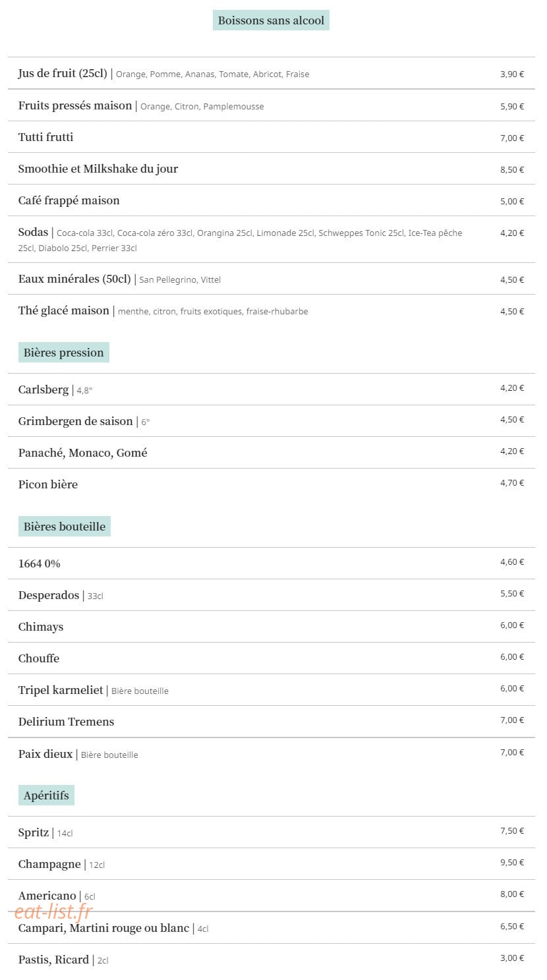
Task: Click the Bières bouteille section label
Action: tap(65, 527)
